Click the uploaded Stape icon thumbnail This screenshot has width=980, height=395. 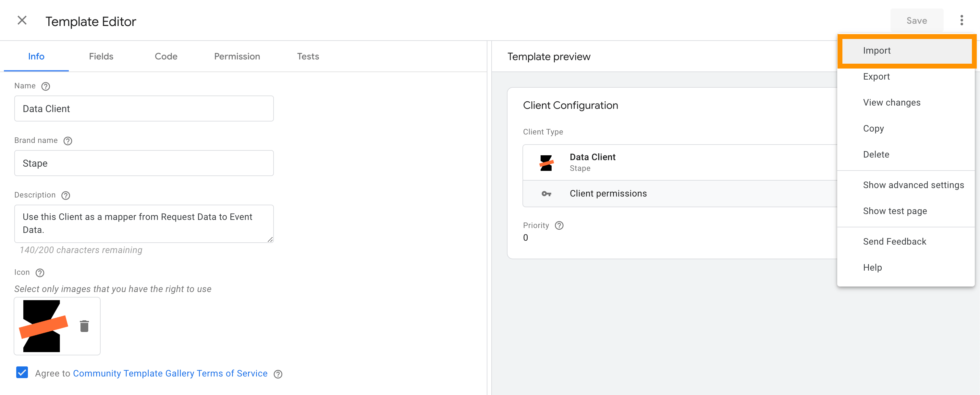(43, 326)
